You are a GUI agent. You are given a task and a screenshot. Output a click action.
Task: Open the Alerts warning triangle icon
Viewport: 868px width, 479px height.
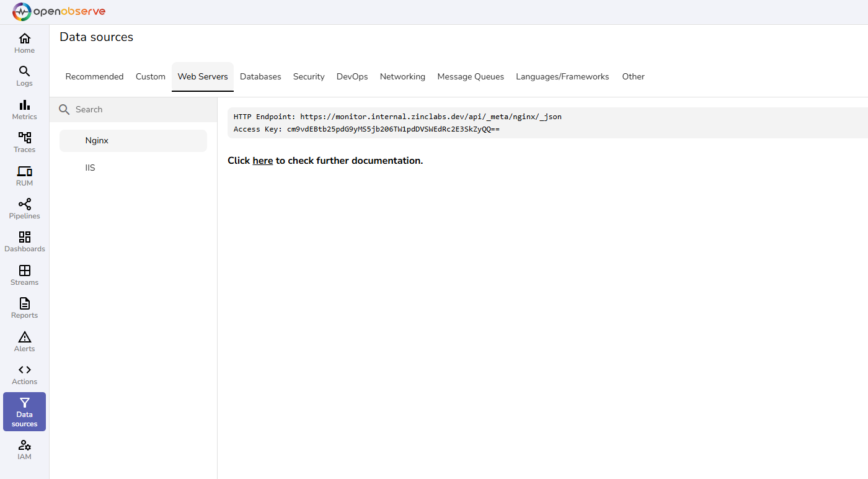(25, 337)
